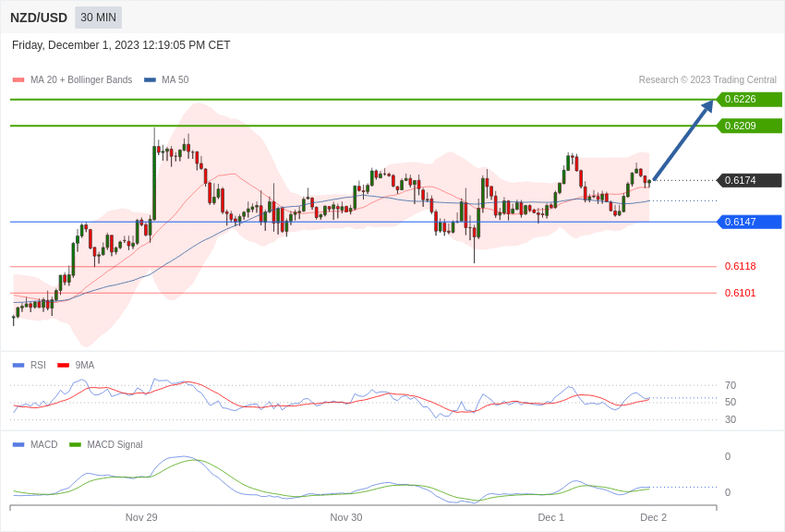Click the Nov 30 date axis label
The width and height of the screenshot is (785, 532).
tap(346, 517)
